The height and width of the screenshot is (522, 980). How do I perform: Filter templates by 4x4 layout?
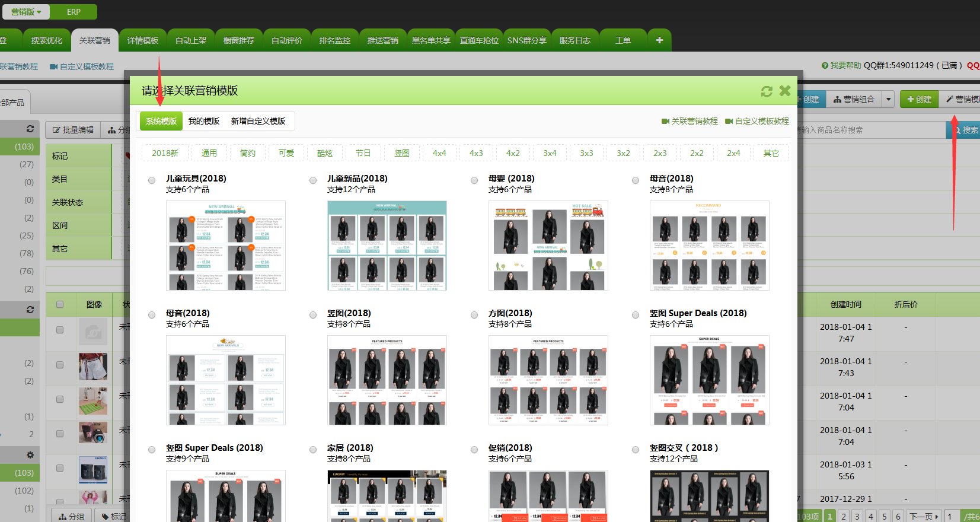439,153
